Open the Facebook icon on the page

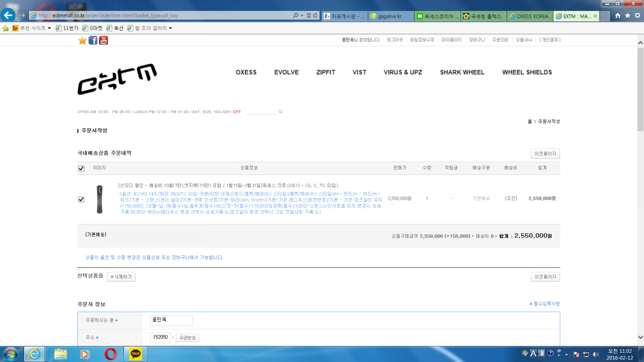click(x=93, y=40)
